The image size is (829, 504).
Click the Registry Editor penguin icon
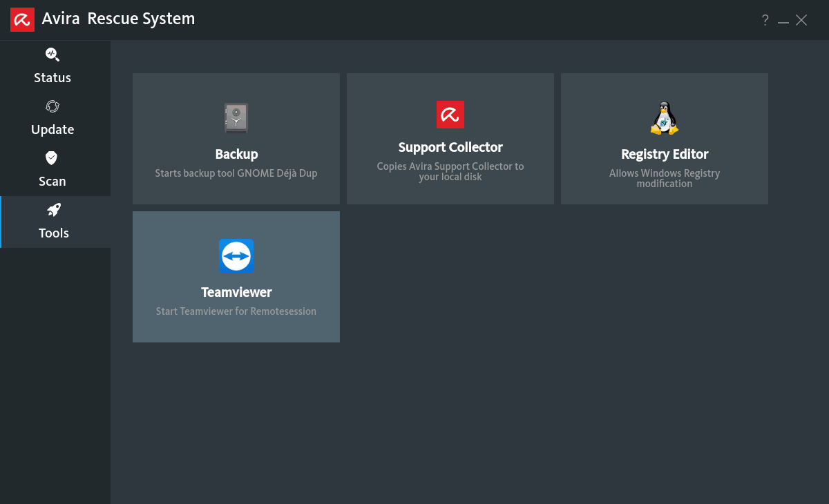(x=665, y=118)
